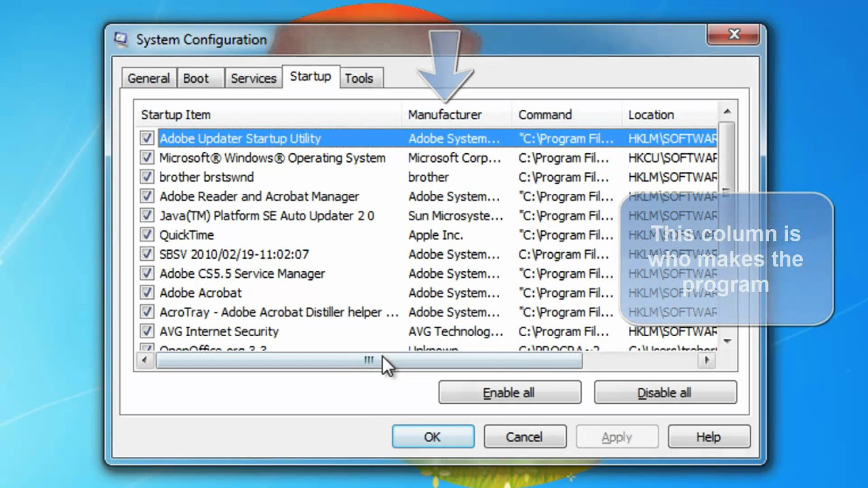Uncheck AcroTray Adobe Acrobat Distiller helper
Screen dimensions: 868x488
click(x=146, y=312)
